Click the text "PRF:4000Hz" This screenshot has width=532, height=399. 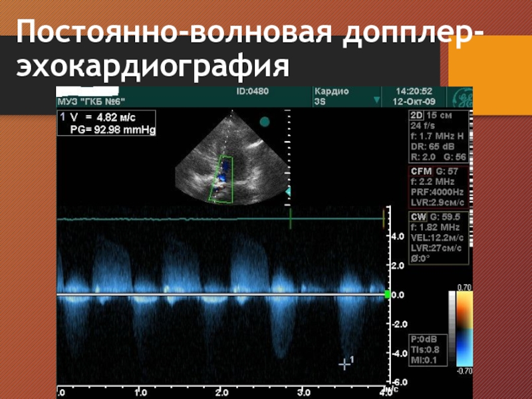tap(437, 192)
